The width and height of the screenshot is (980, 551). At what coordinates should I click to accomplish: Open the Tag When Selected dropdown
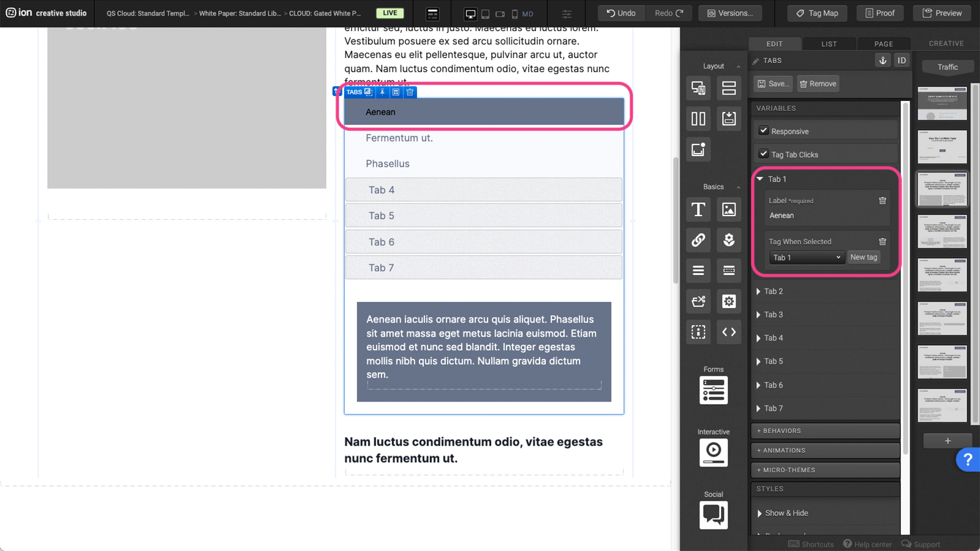click(x=807, y=258)
